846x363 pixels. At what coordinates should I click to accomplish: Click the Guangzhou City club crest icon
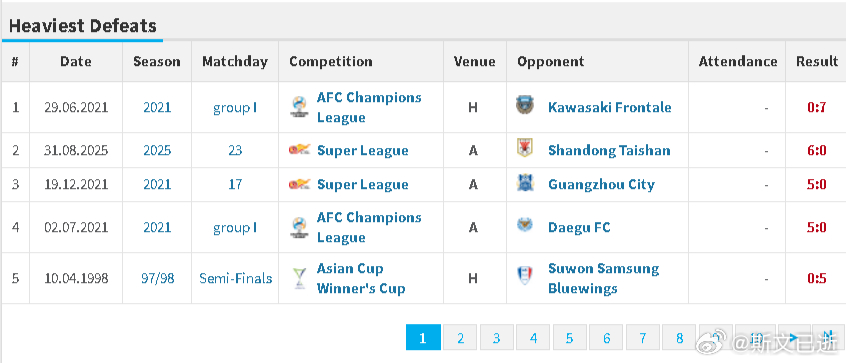(524, 183)
